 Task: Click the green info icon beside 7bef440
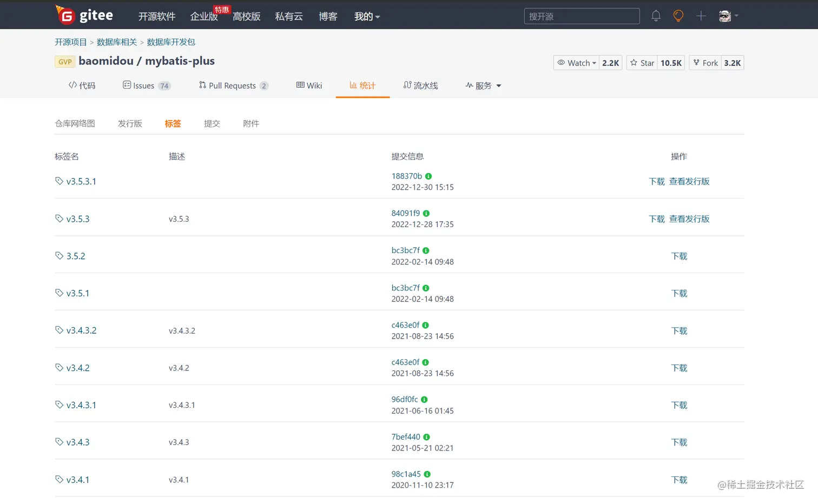[427, 437]
